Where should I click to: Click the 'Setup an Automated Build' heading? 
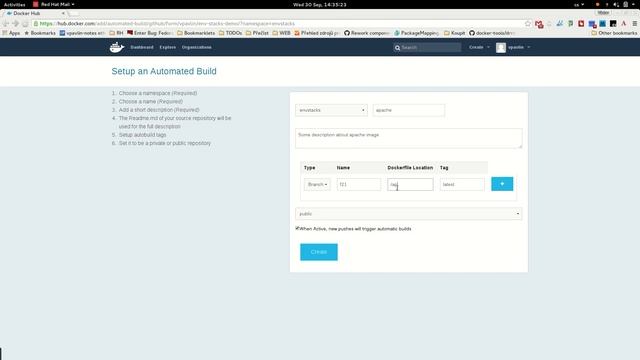[164, 71]
